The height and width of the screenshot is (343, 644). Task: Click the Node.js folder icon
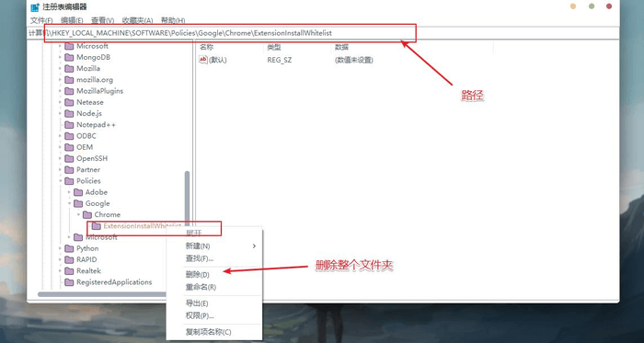[69, 113]
